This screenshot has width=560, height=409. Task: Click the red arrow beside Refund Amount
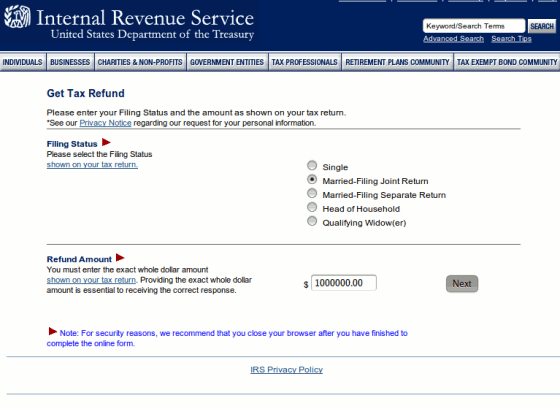tap(120, 258)
